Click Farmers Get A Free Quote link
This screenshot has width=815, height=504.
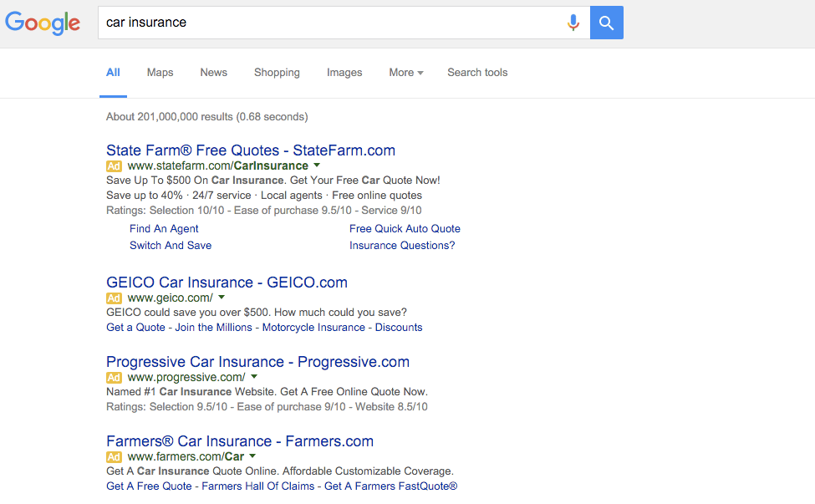149,486
